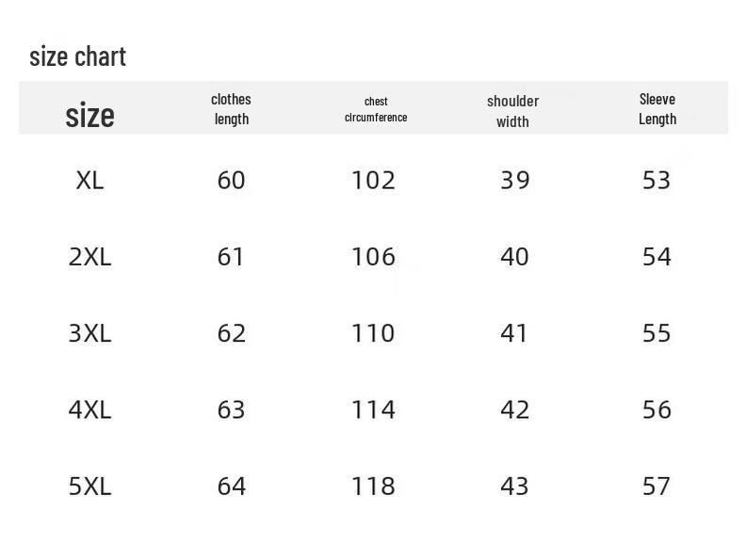Select the "size" column header
The width and height of the screenshot is (747, 560).
(x=89, y=115)
